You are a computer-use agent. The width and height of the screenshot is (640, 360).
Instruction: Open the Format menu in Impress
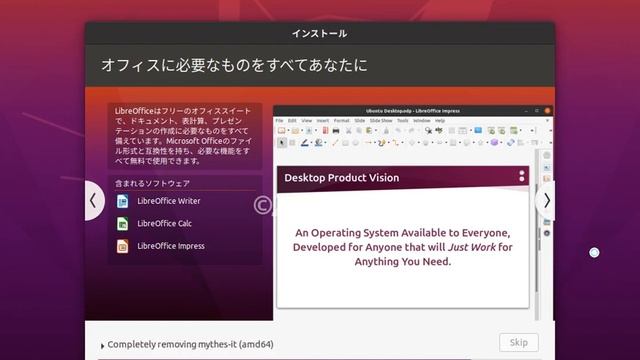point(341,121)
